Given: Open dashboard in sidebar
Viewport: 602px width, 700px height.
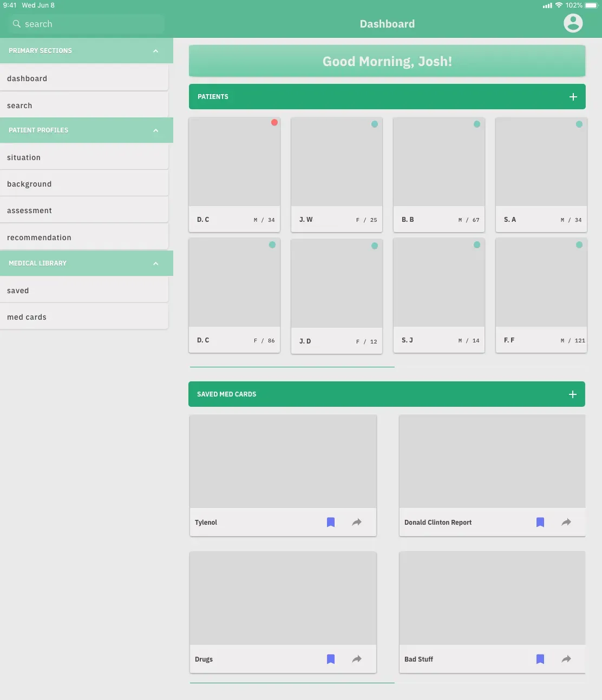Looking at the screenshot, I should tap(84, 78).
